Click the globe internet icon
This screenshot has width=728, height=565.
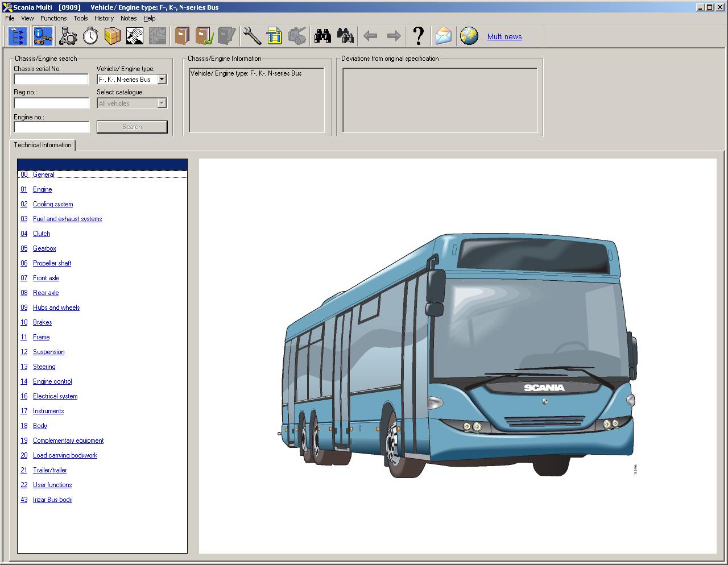(x=469, y=36)
